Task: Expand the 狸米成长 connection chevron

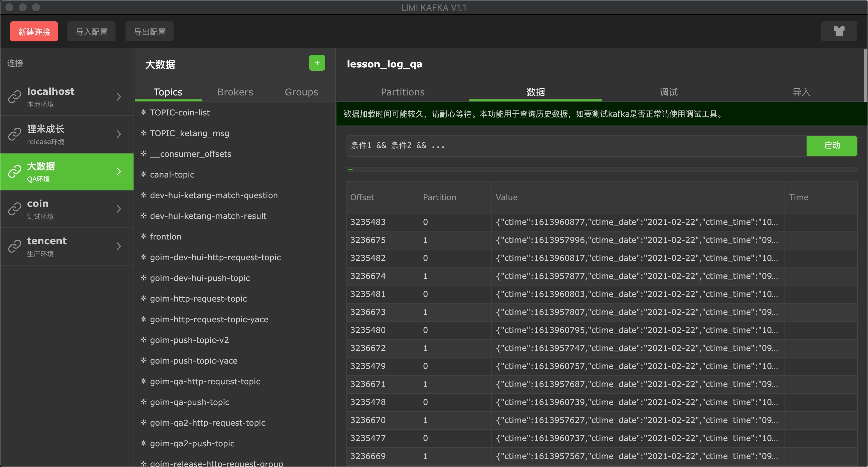Action: [x=119, y=134]
